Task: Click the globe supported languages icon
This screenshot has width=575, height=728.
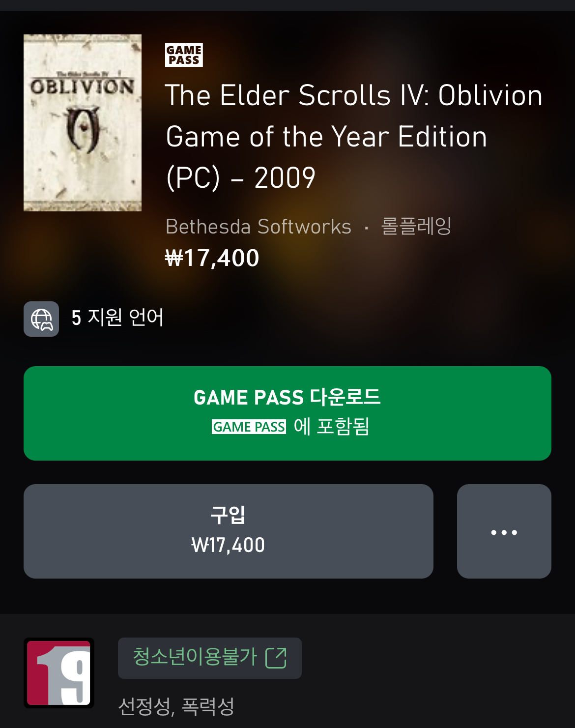Action: (41, 319)
